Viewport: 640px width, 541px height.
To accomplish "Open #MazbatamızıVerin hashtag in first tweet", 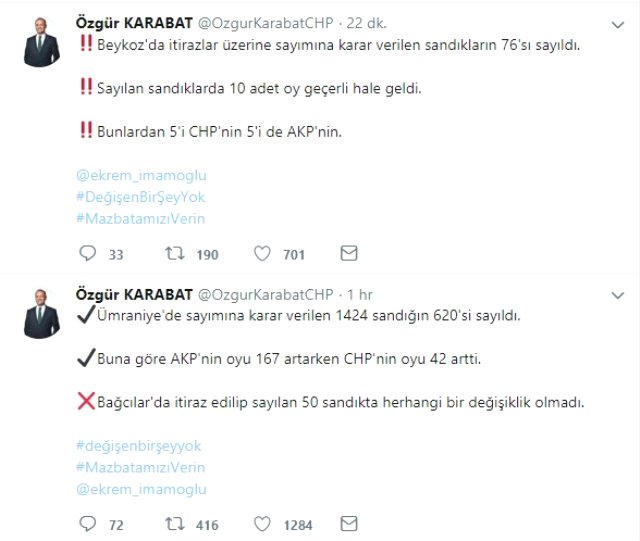I will coord(140,219).
